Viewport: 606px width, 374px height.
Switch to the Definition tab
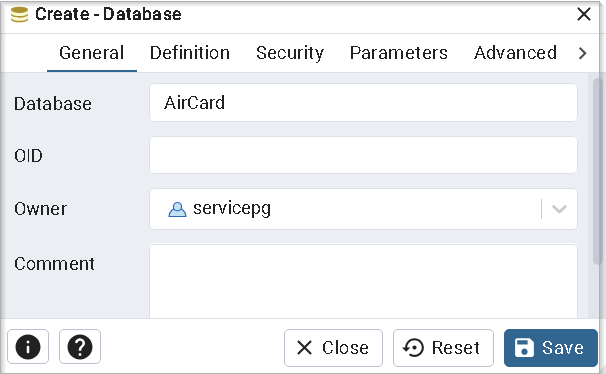(190, 53)
